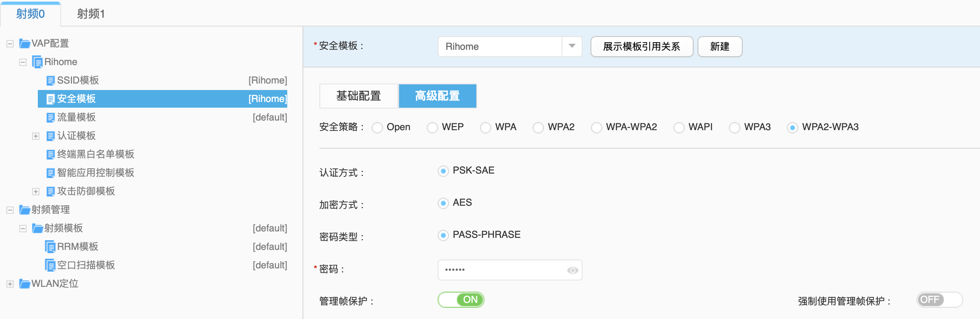Expand the 认证模板 tree node

[36, 136]
